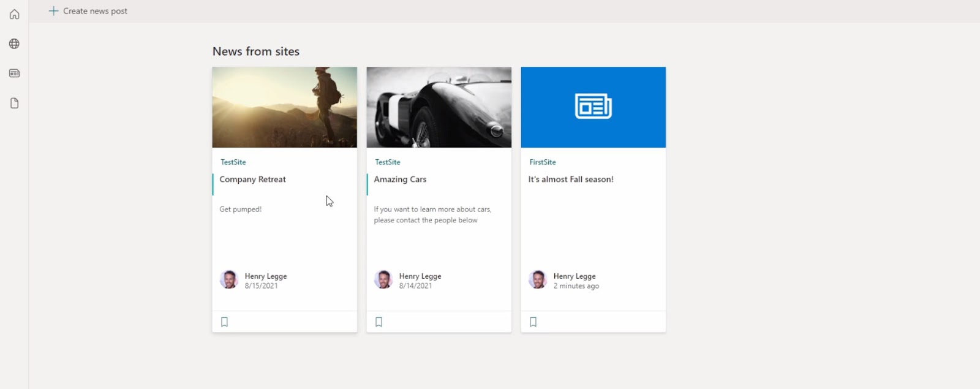Screen dimensions: 980x389
Task: Bookmark the It's almost Fall season post
Action: (533, 322)
